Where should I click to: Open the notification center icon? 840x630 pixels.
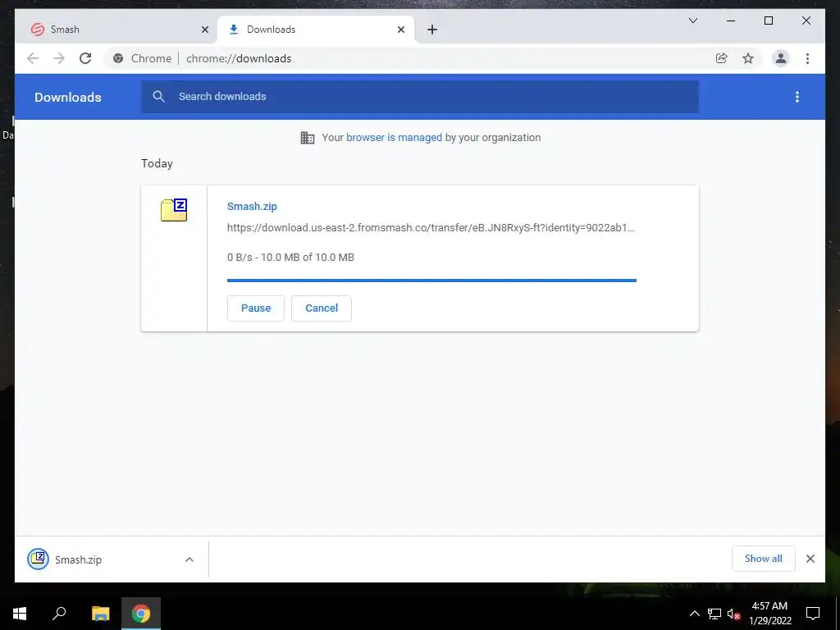pyautogui.click(x=813, y=614)
